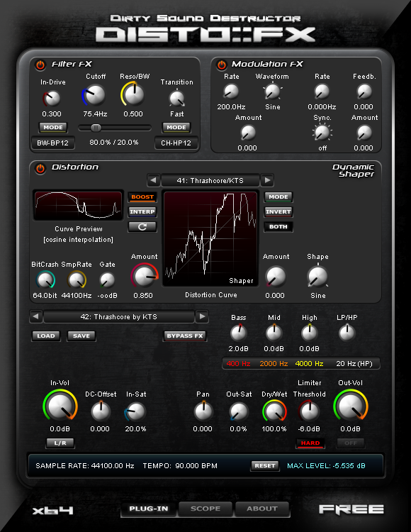Screen dimensions: 411x532
Task: Go to previous preset before Thrashcore by KTS
Action: (35, 316)
